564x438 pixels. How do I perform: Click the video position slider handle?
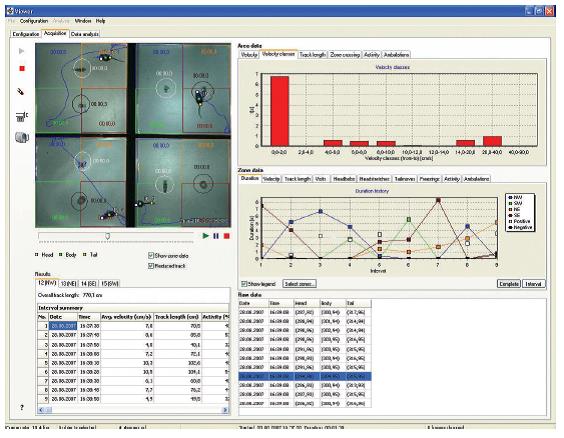108,236
